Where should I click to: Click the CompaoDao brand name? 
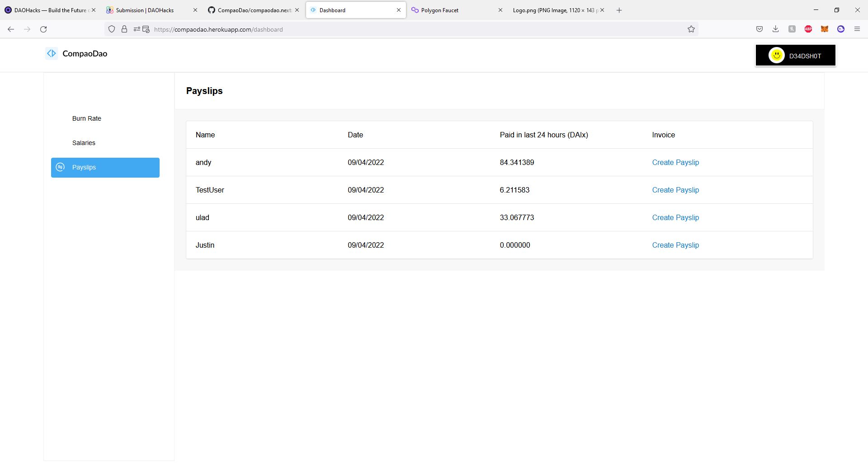click(85, 53)
